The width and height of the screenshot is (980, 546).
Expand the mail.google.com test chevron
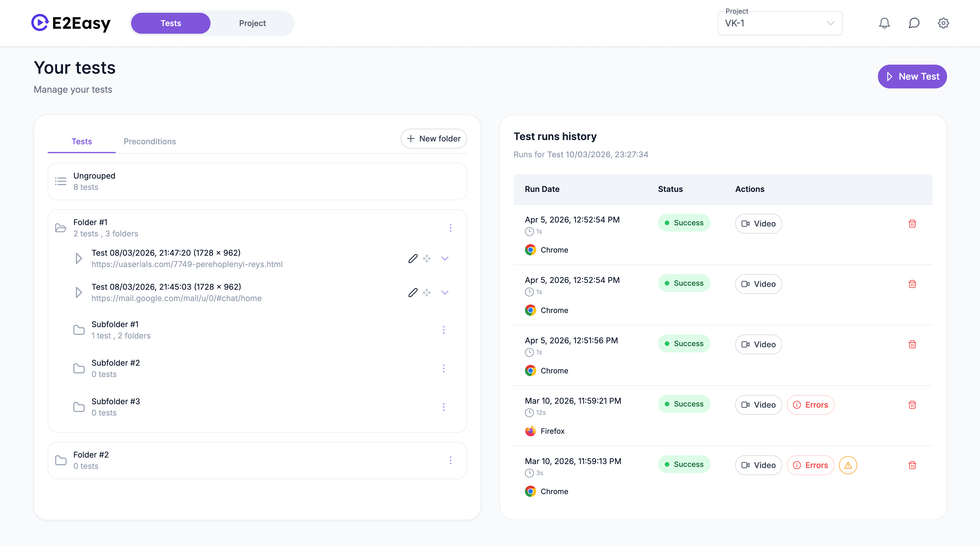pos(445,292)
